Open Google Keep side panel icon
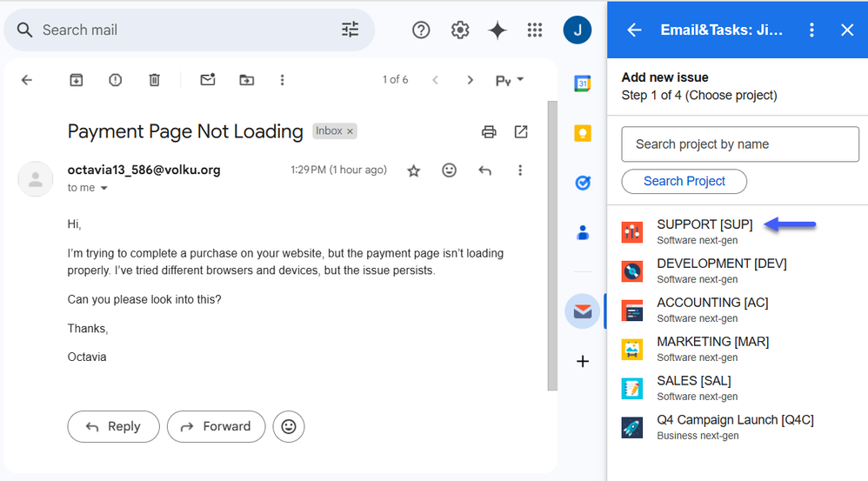 click(x=583, y=133)
